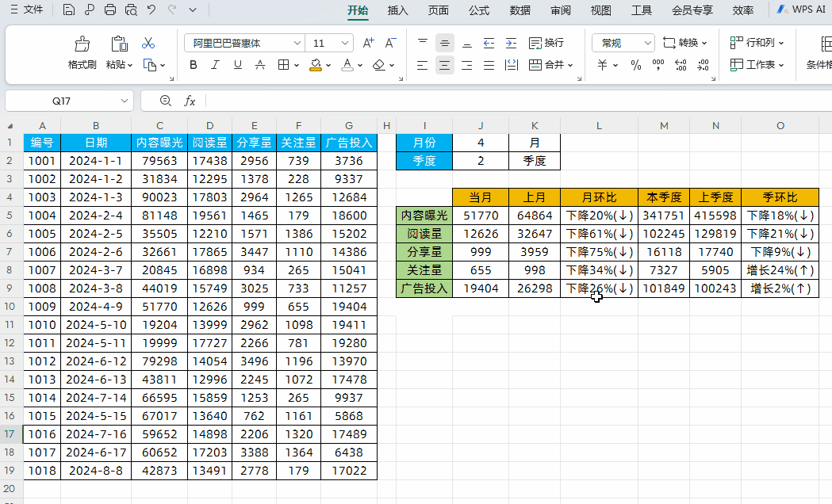Click the Distributed alignment icon
This screenshot has height=504, width=832.
pos(512,65)
